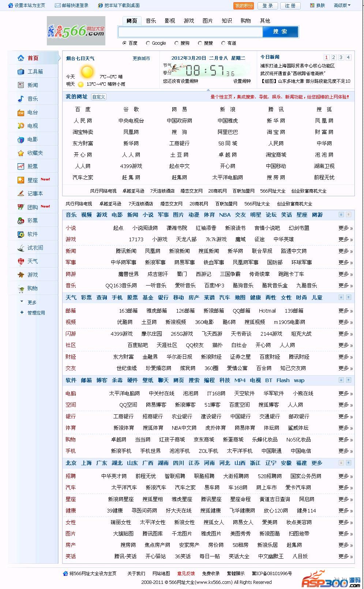Click the 邮箱快速登录 envelope icon

[57, 5]
